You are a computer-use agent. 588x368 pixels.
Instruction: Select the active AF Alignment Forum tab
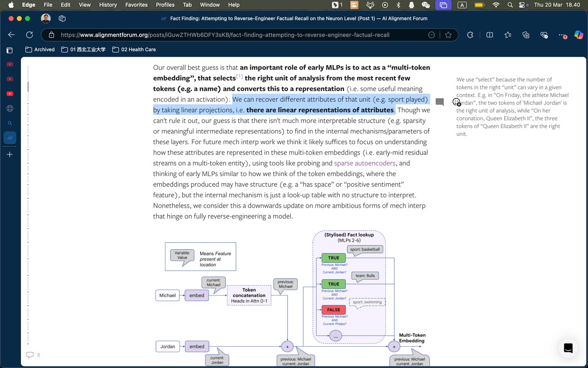pyautogui.click(x=10, y=138)
